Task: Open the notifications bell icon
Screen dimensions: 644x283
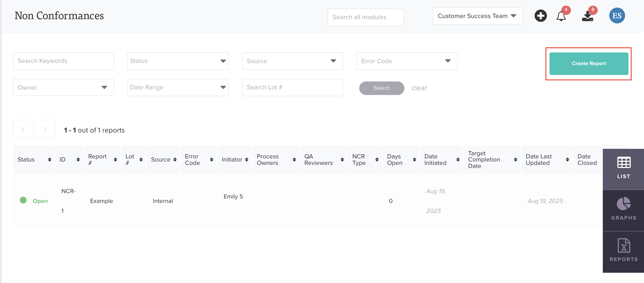Action: click(x=561, y=16)
